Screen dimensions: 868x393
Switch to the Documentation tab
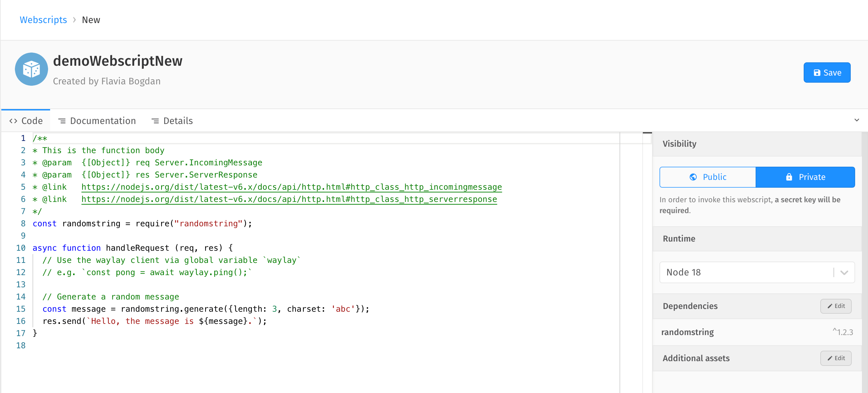click(x=97, y=120)
